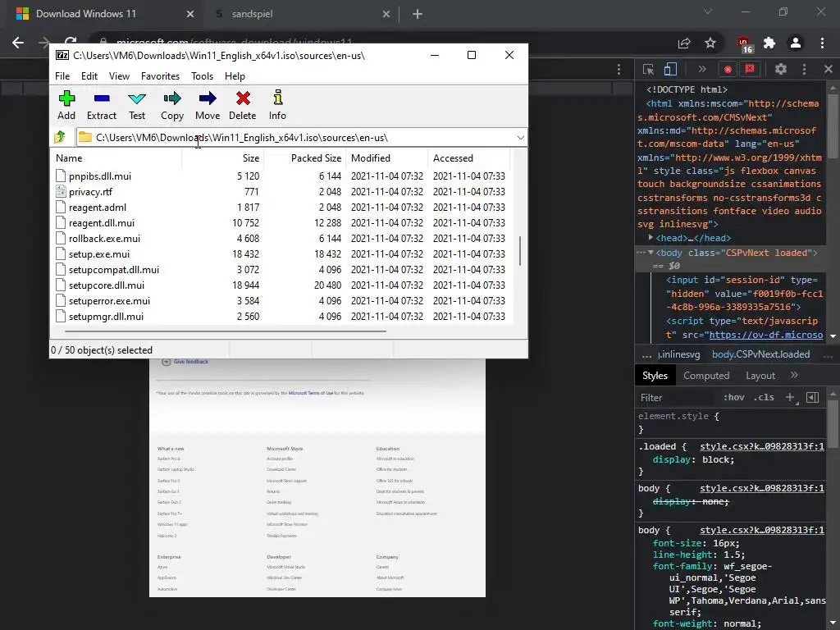Toggle the DevTools device toolbar
The height and width of the screenshot is (630, 840).
(x=670, y=69)
